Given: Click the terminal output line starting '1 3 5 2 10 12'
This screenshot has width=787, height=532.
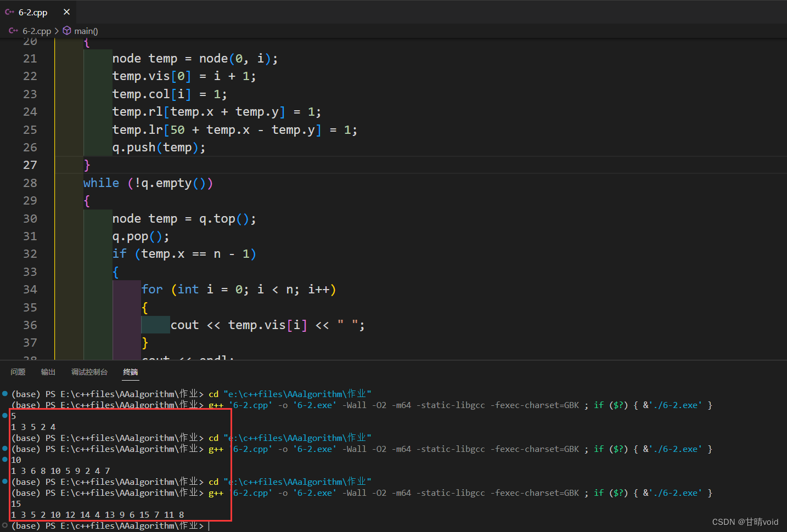Looking at the screenshot, I should [x=98, y=515].
